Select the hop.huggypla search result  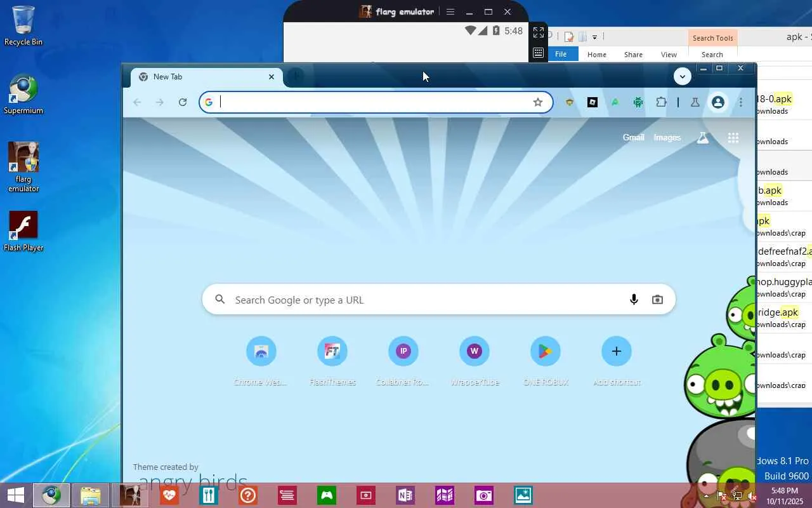784,287
